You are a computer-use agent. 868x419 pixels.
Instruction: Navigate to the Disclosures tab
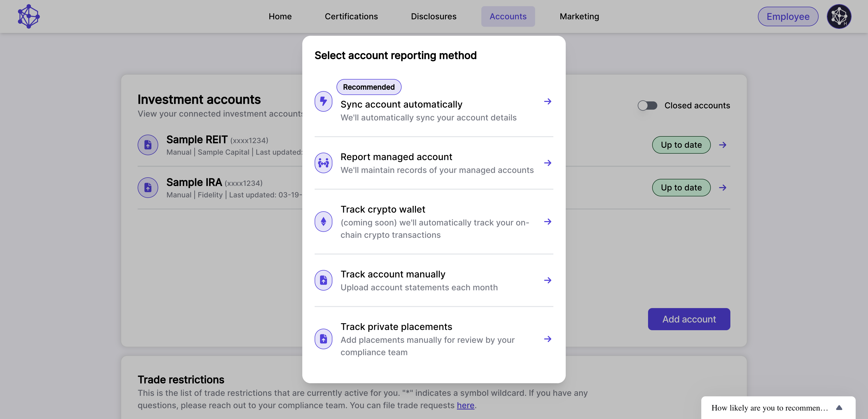pyautogui.click(x=433, y=16)
